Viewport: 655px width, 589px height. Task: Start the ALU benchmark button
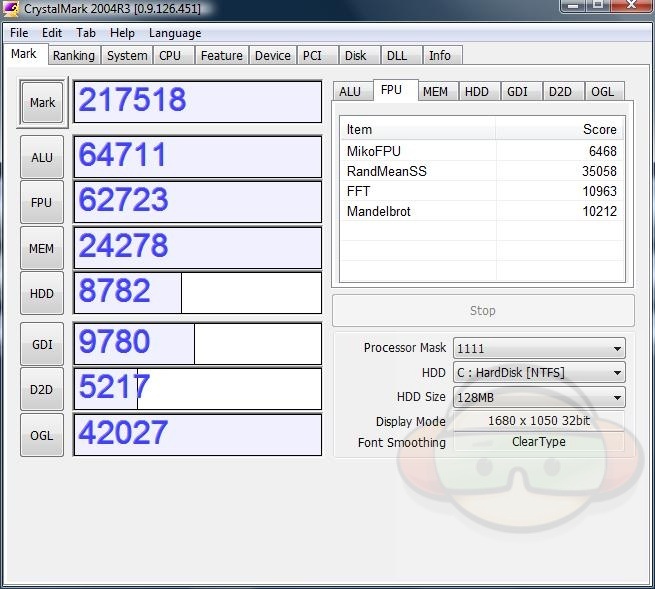(42, 157)
